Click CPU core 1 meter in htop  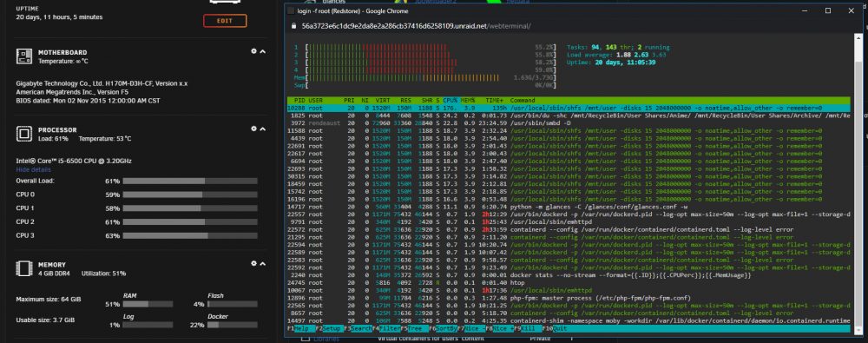(424, 48)
